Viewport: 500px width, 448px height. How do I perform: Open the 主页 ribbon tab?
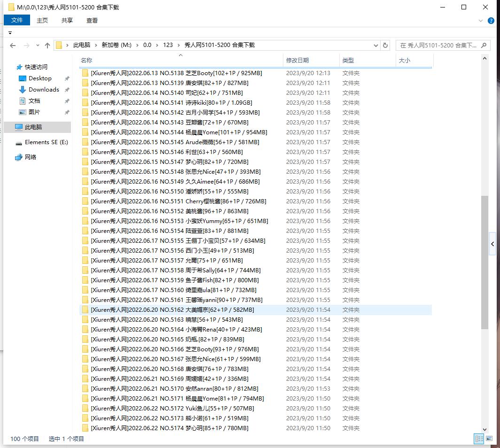coord(42,21)
